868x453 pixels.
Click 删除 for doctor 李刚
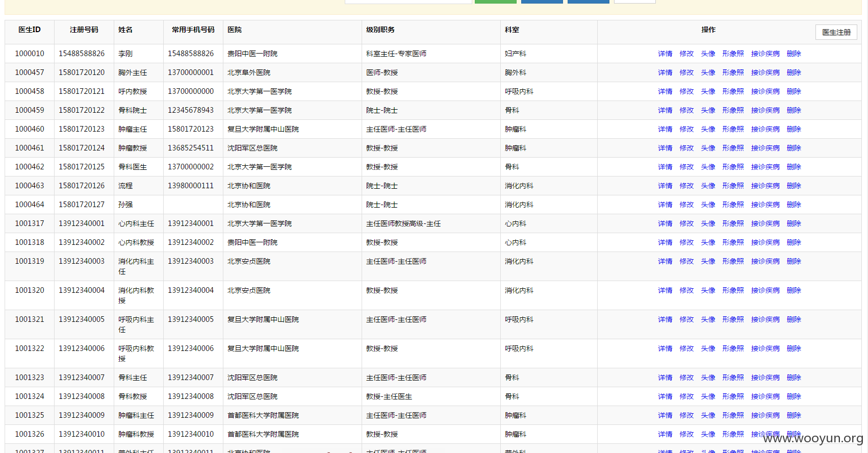(x=794, y=54)
